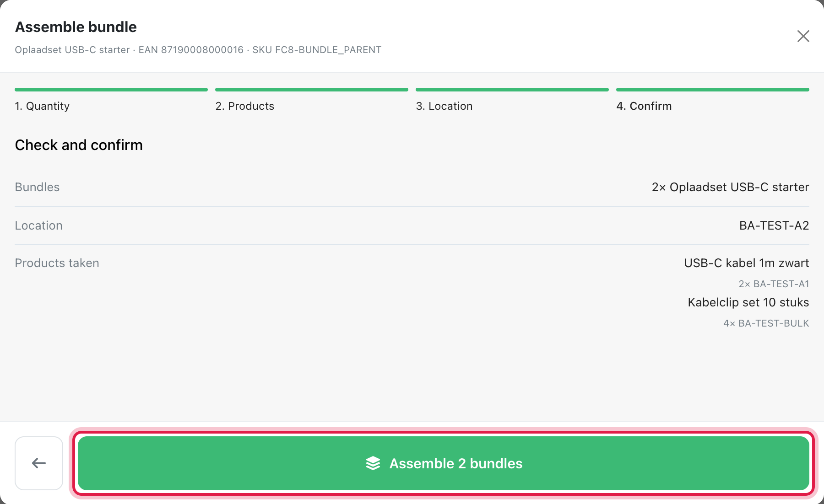Click the subtitle with EAN 87190008000016

(198, 50)
